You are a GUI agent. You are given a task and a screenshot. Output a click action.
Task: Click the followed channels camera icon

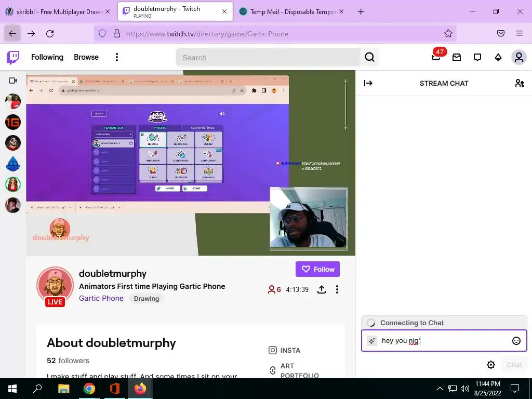(x=13, y=81)
